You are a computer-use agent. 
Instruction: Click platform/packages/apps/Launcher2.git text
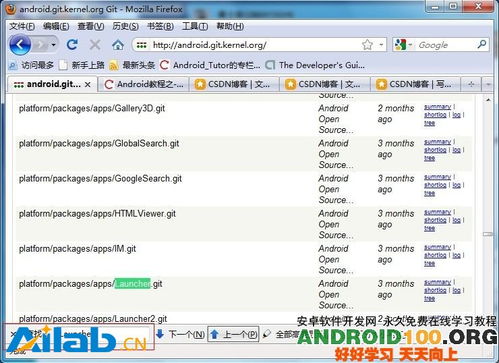pyautogui.click(x=93, y=319)
